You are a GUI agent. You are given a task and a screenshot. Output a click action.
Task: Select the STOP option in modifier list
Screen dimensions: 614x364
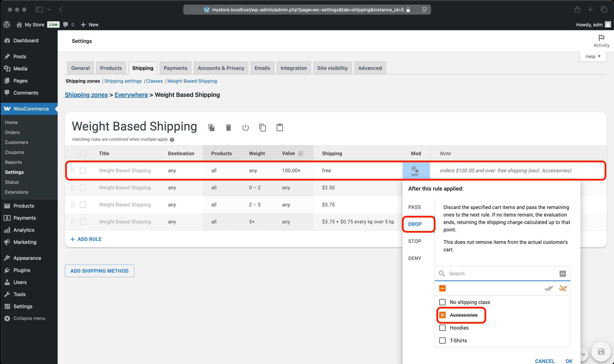[x=414, y=241]
